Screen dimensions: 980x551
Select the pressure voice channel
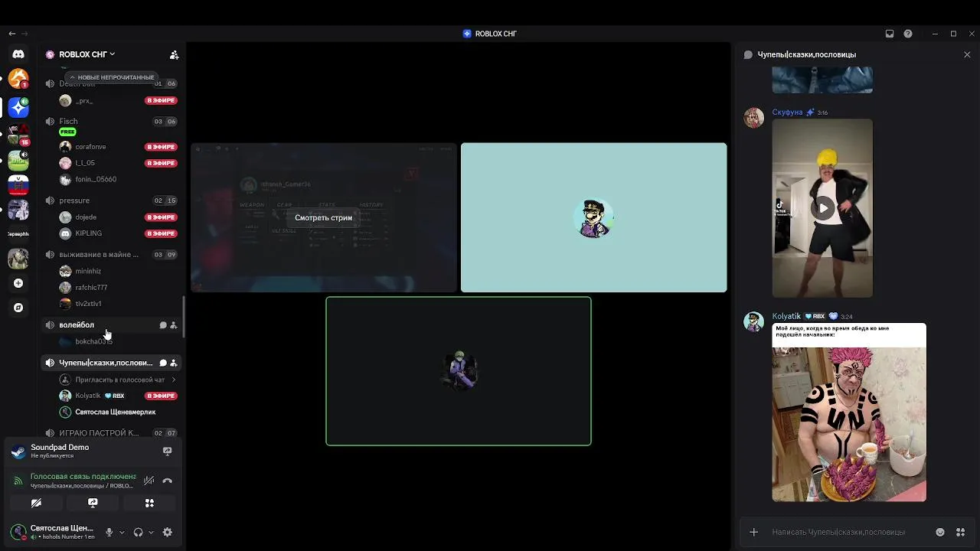coord(111,201)
